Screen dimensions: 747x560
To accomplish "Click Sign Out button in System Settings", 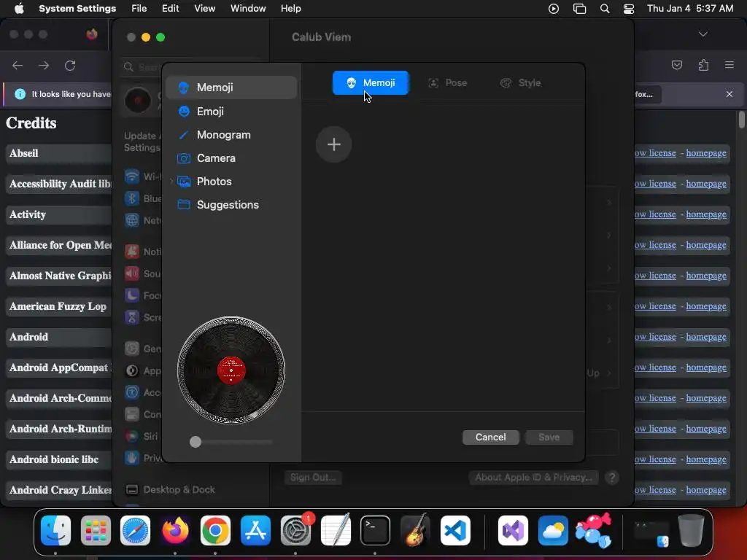I will click(313, 477).
